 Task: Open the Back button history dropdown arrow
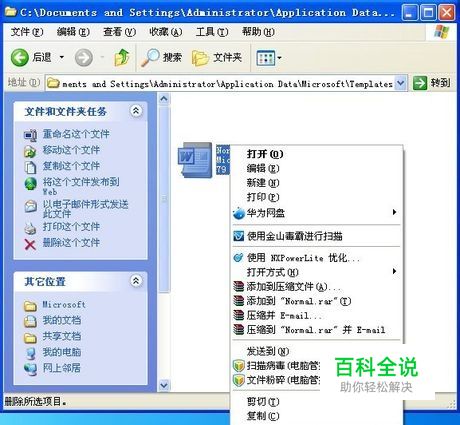point(62,57)
